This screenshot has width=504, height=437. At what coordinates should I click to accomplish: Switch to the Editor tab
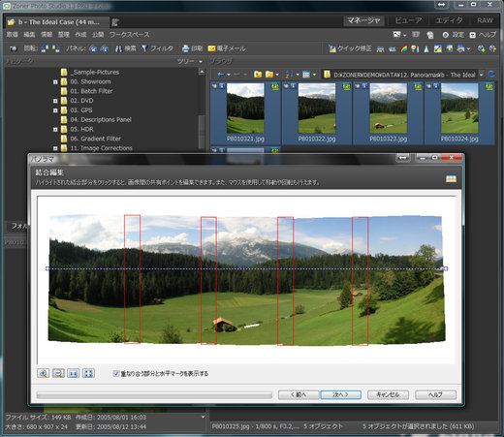[x=449, y=20]
